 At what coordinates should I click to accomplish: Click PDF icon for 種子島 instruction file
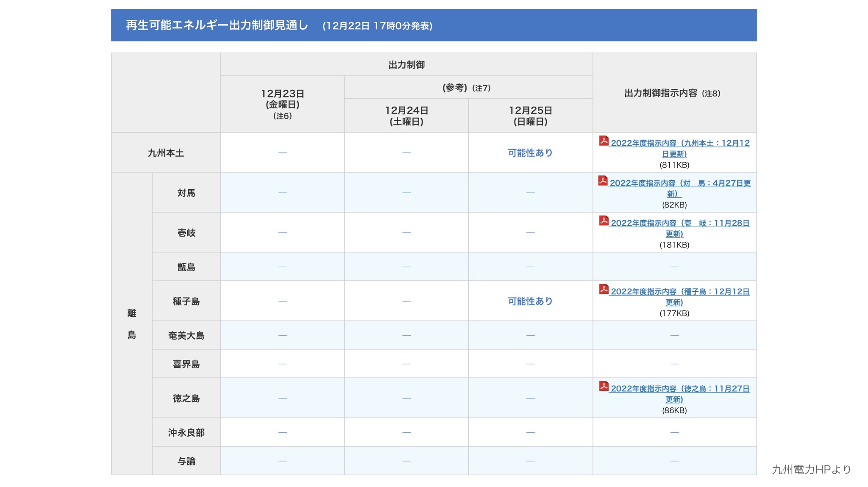604,289
